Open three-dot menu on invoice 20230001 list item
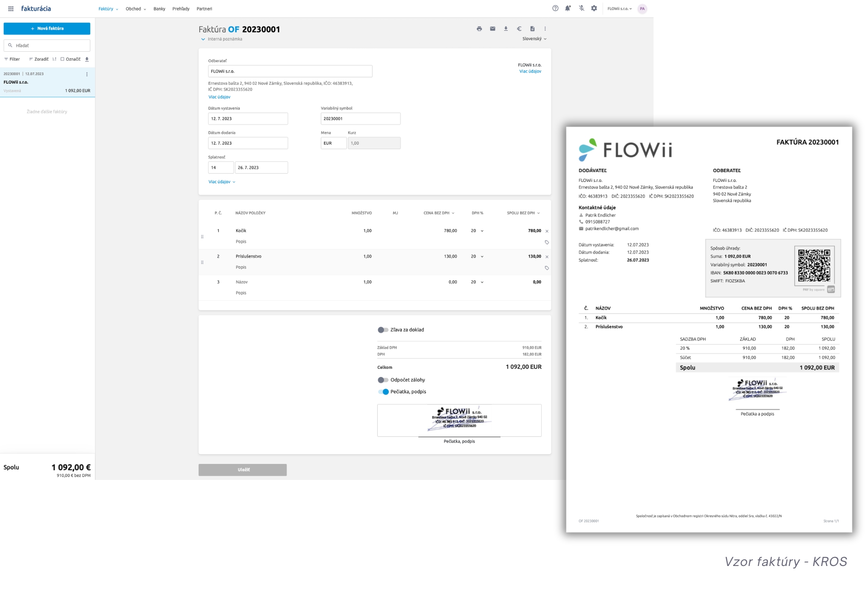Screen dimensions: 868x591 click(x=87, y=74)
